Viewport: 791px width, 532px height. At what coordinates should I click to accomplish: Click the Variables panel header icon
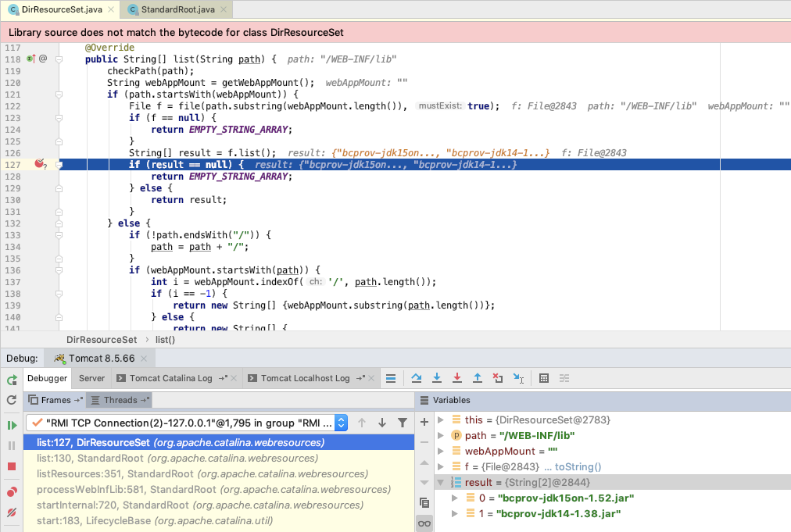click(x=424, y=400)
